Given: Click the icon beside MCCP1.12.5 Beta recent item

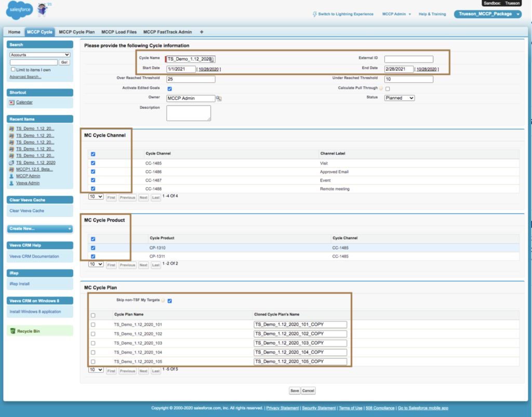Looking at the screenshot, I should 11,170.
